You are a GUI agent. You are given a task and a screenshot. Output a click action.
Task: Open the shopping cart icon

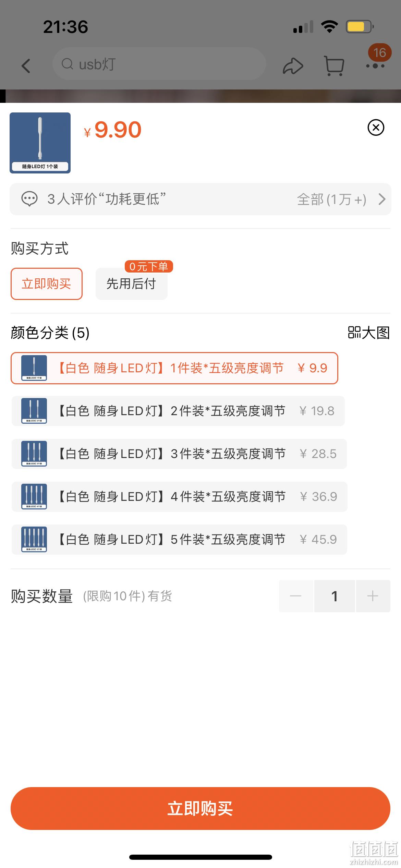point(334,65)
